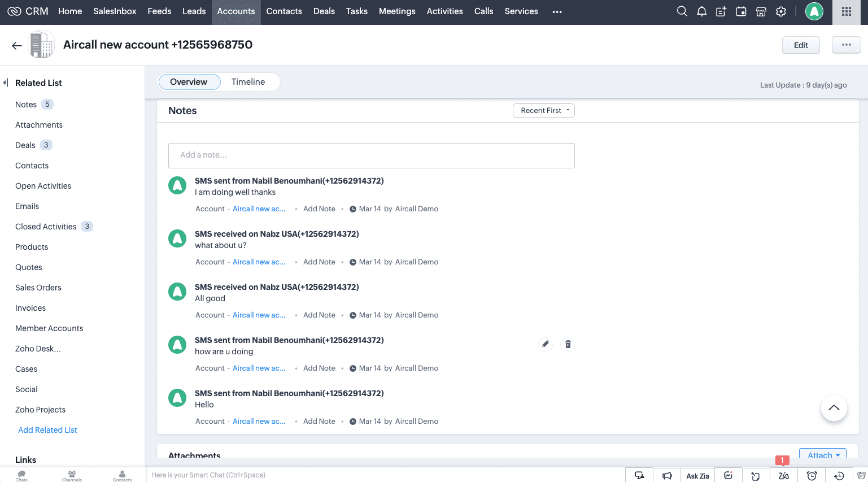
Task: Open Ask Zia assistant
Action: pos(697,476)
